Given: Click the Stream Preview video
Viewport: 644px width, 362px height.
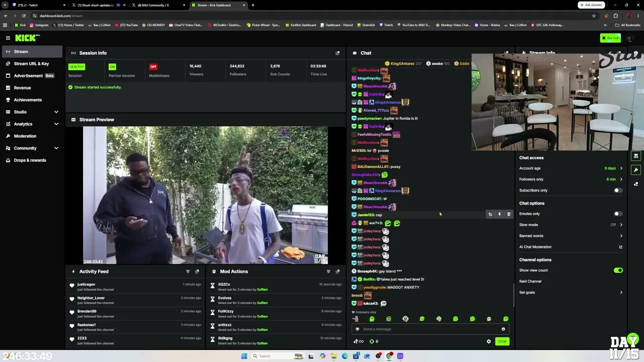Looking at the screenshot, I should 205,195.
